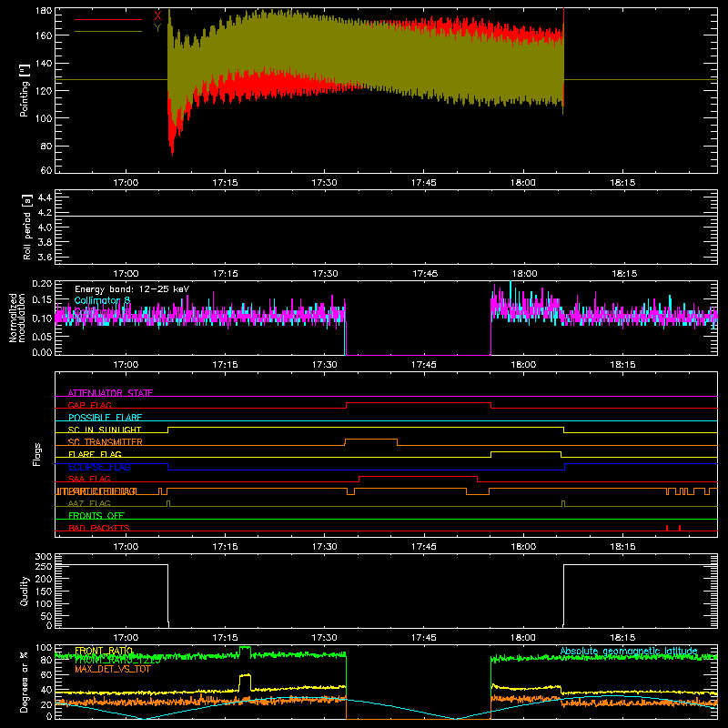Click the raised SAA_FLAG segment
Image resolution: width=728 pixels, height=728 pixels.
(419, 476)
